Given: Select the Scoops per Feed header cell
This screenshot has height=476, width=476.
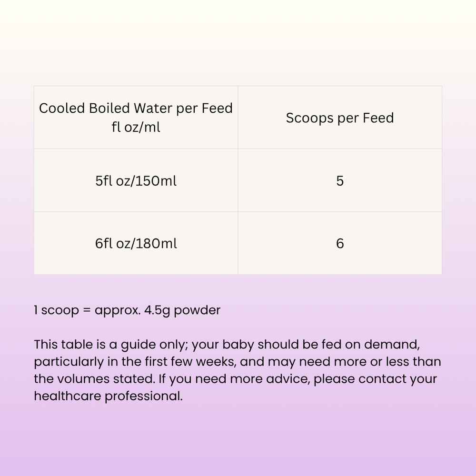Looking at the screenshot, I should point(340,118).
